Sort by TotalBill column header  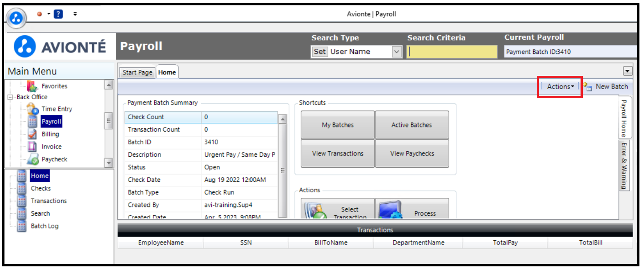click(x=591, y=243)
